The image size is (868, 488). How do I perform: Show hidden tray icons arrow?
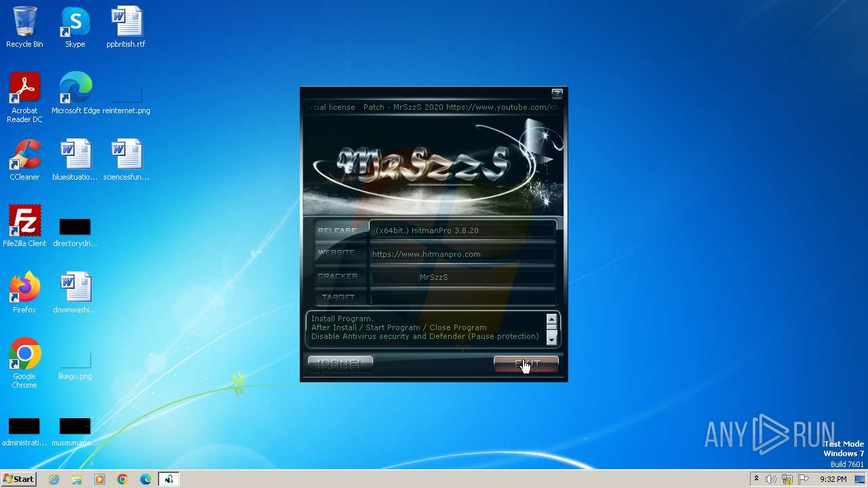point(756,479)
